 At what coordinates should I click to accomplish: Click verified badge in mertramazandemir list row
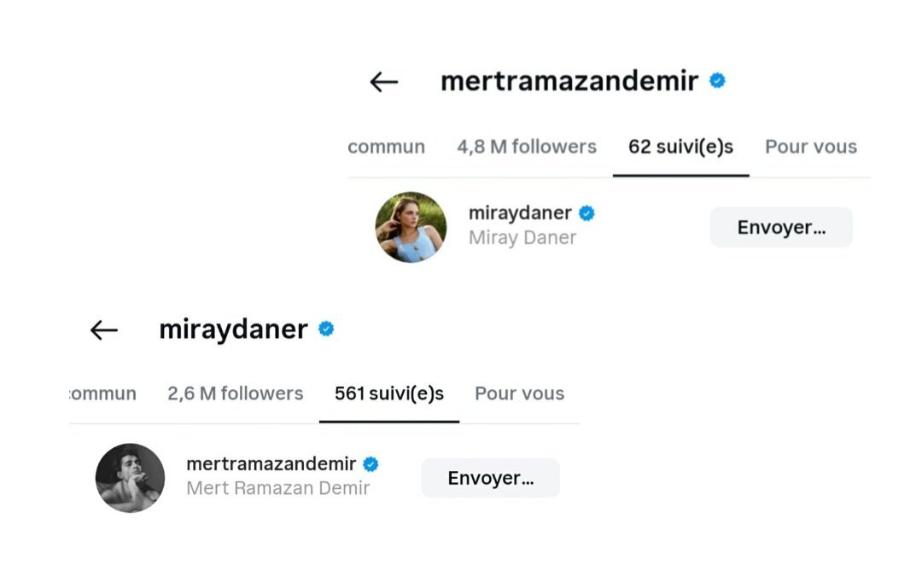coord(371,464)
